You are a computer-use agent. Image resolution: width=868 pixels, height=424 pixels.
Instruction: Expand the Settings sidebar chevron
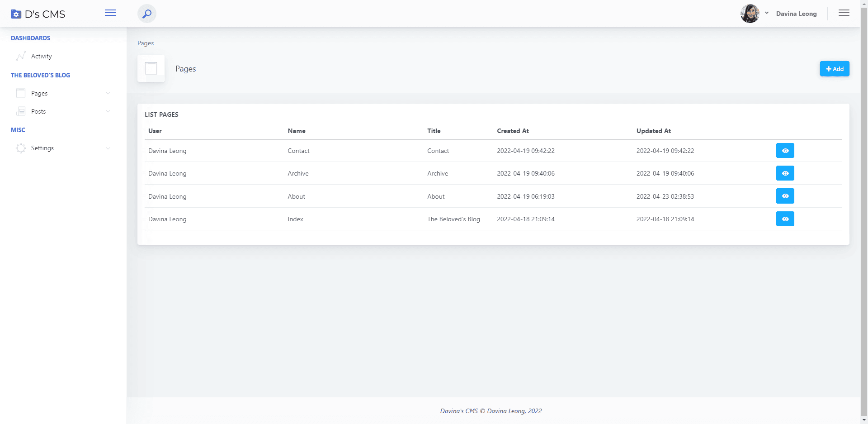point(108,148)
